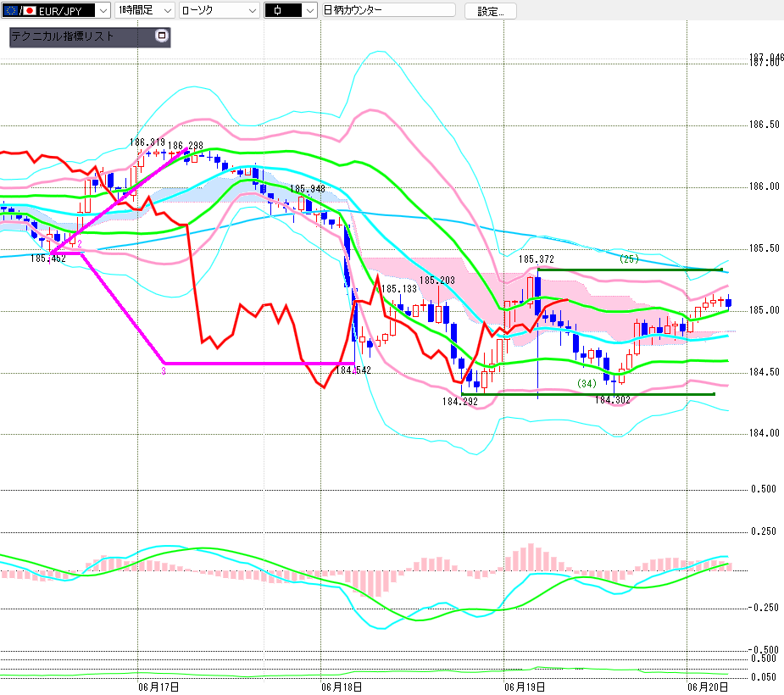
Task: Click the 186.00 price axis label
Action: (764, 186)
